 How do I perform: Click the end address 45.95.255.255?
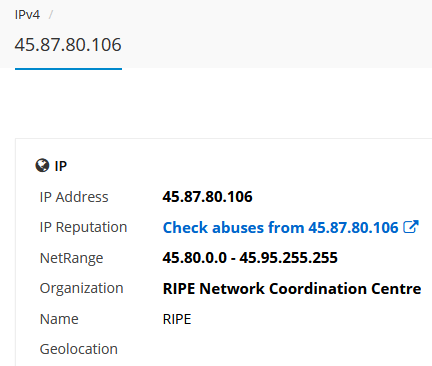[x=289, y=258]
